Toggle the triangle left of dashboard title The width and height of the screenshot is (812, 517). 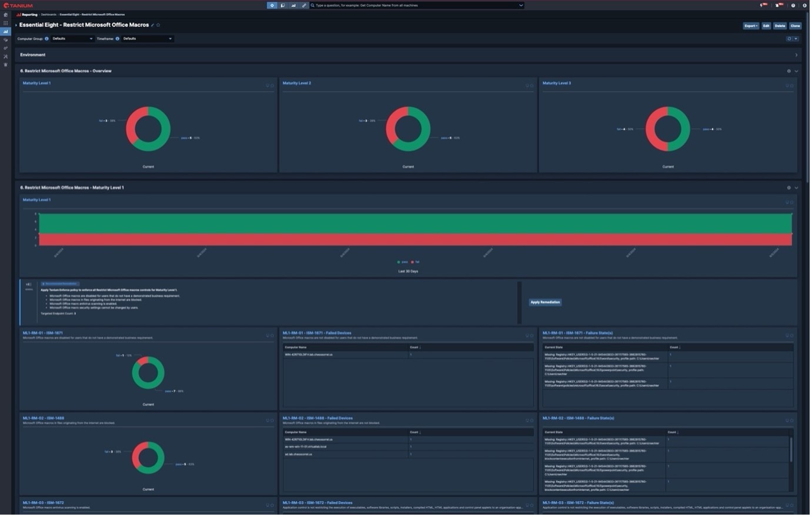point(16,25)
